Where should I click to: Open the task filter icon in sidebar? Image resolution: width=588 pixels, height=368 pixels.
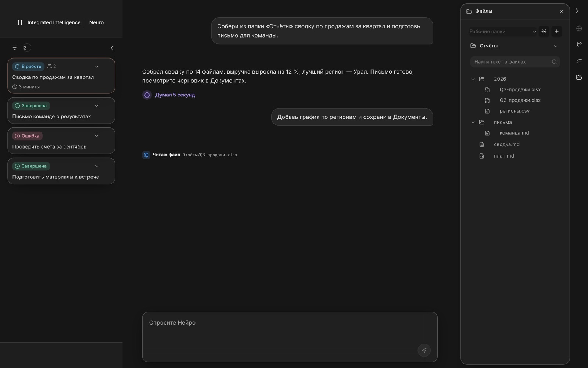tap(14, 48)
